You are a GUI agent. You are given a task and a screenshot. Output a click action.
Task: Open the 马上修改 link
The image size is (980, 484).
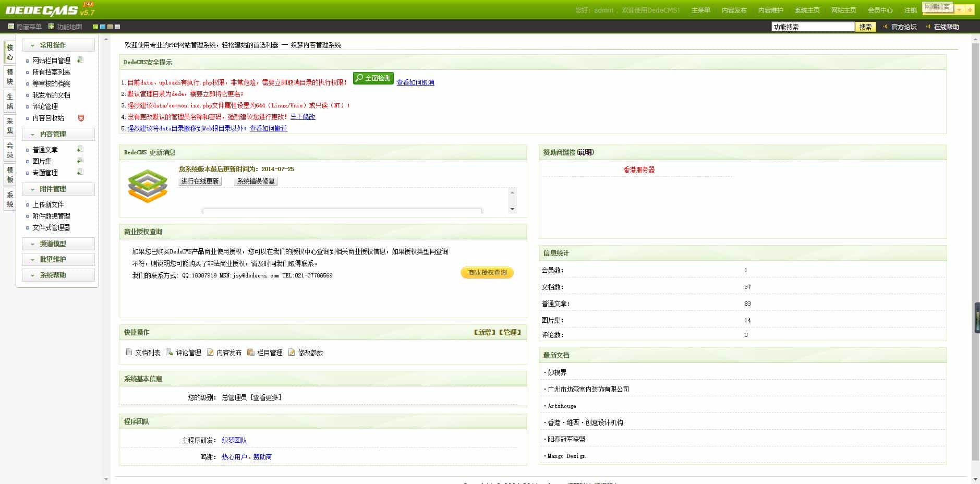point(303,117)
